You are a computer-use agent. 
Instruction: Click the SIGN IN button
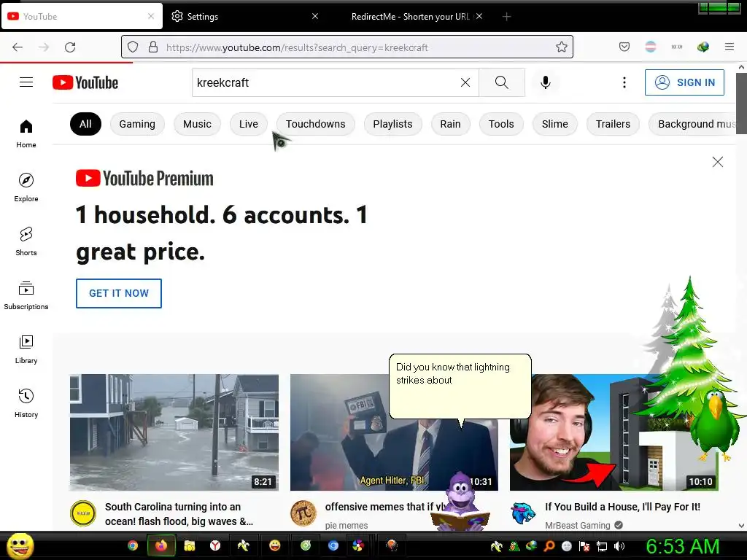[x=684, y=82]
